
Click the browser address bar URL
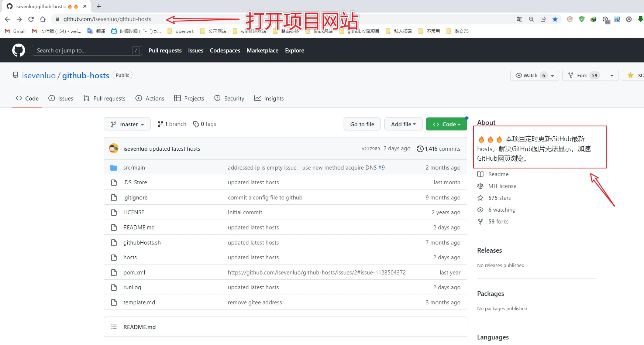pos(107,19)
